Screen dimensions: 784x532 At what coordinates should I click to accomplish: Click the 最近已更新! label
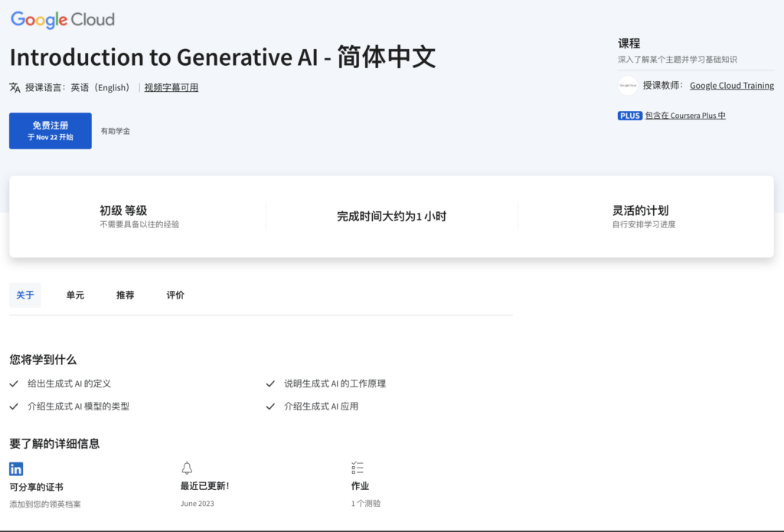(x=205, y=486)
